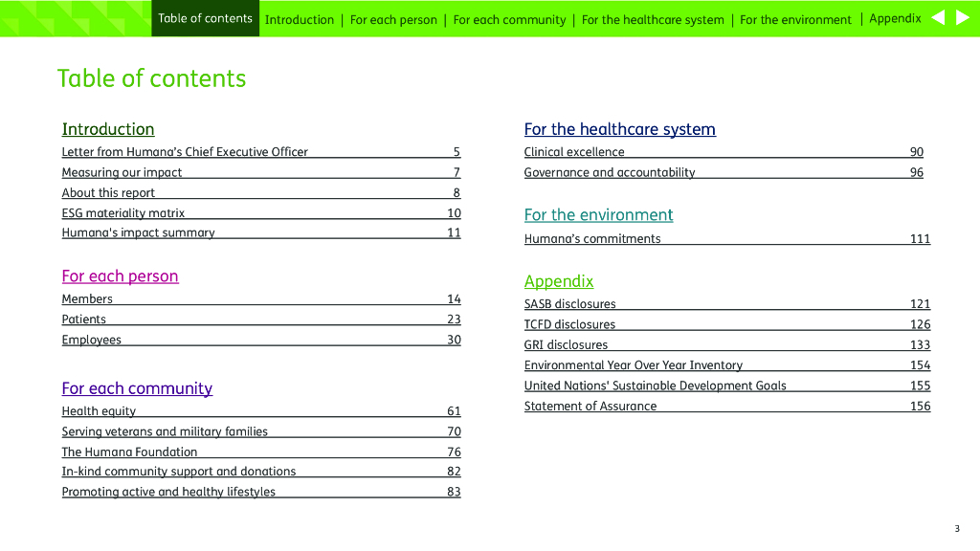980x551 pixels.
Task: Open Environmental Year Over Year Inventory
Action: click(727, 365)
